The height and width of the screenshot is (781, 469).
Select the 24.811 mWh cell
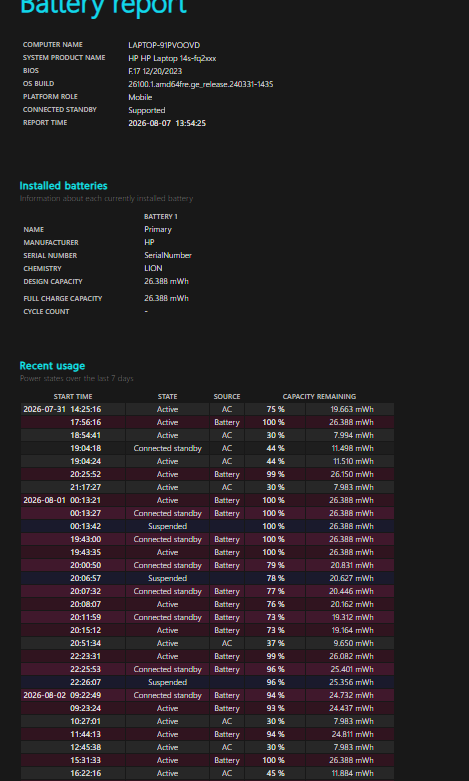coord(352,734)
